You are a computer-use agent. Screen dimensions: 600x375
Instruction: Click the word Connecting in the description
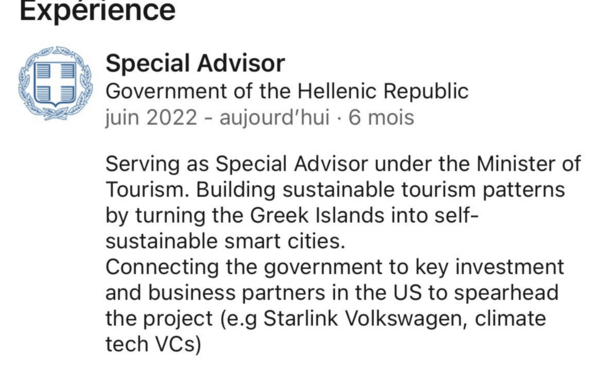(x=162, y=267)
